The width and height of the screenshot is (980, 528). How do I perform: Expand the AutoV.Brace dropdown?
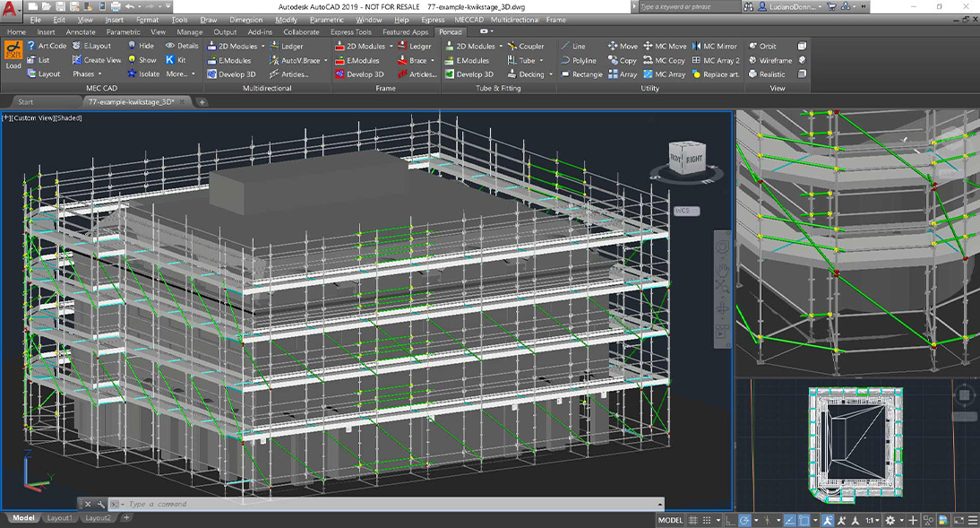(x=325, y=60)
